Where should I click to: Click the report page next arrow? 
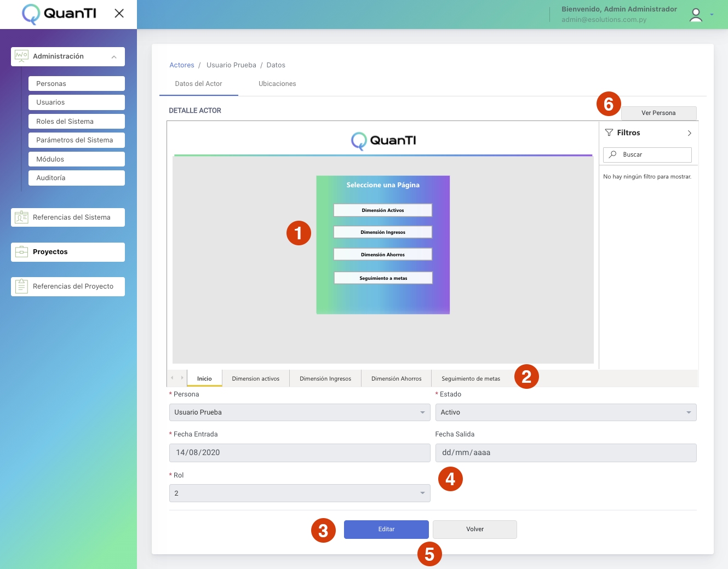coord(182,378)
